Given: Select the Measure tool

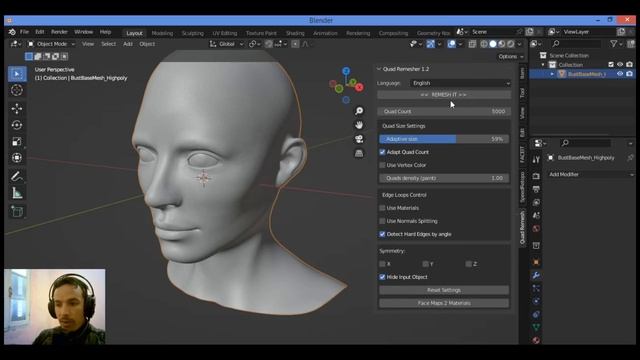Looking at the screenshot, I should pos(17,193).
